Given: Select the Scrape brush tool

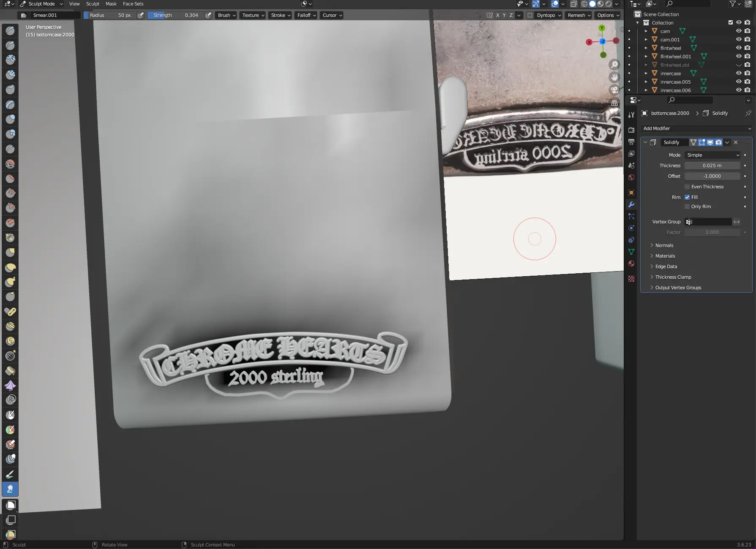Looking at the screenshot, I should pyautogui.click(x=10, y=208).
